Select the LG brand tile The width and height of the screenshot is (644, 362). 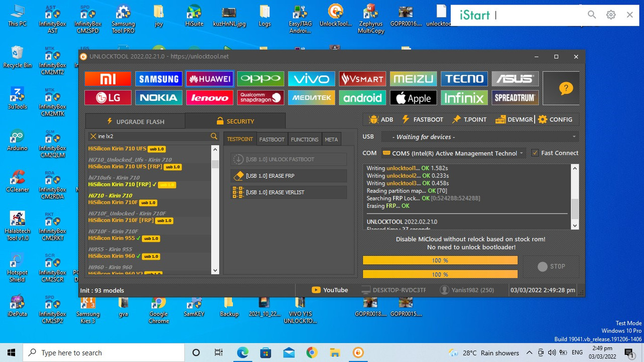[108, 98]
